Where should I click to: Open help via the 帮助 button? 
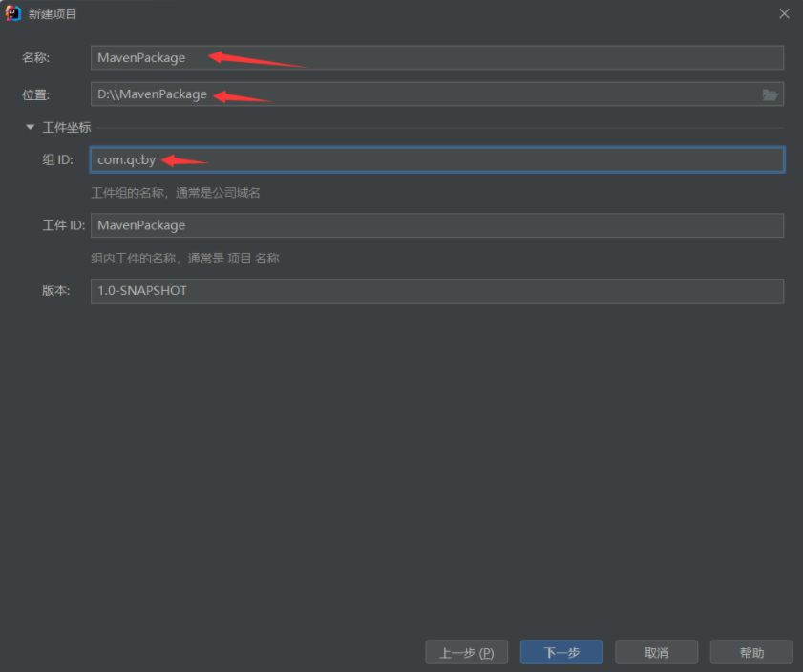751,653
